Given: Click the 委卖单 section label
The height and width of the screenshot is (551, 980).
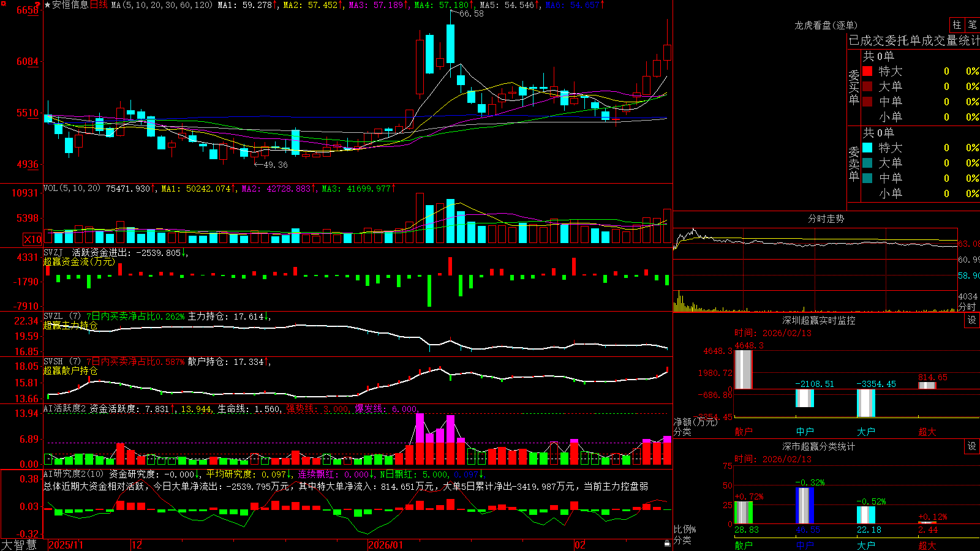Looking at the screenshot, I should tap(854, 163).
